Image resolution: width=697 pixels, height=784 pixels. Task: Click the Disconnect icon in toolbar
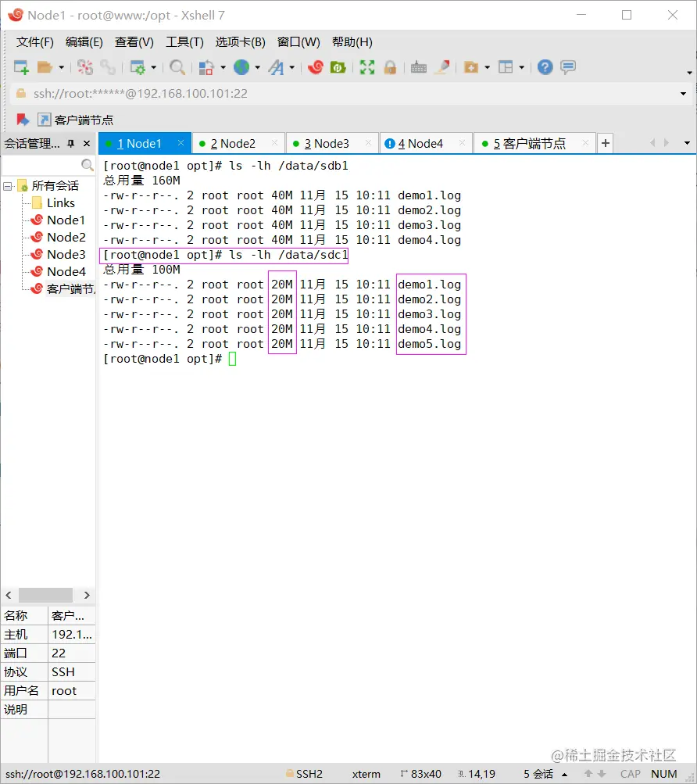pos(85,67)
